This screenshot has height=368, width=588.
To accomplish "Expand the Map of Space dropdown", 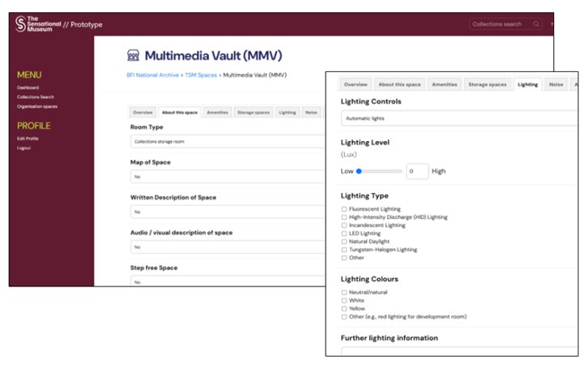I will tap(227, 177).
